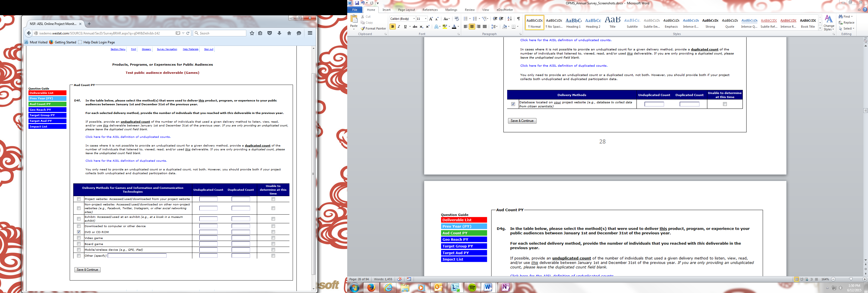868x293 pixels.
Task: Toggle bold formatting in Word ribbon
Action: pyautogui.click(x=392, y=27)
